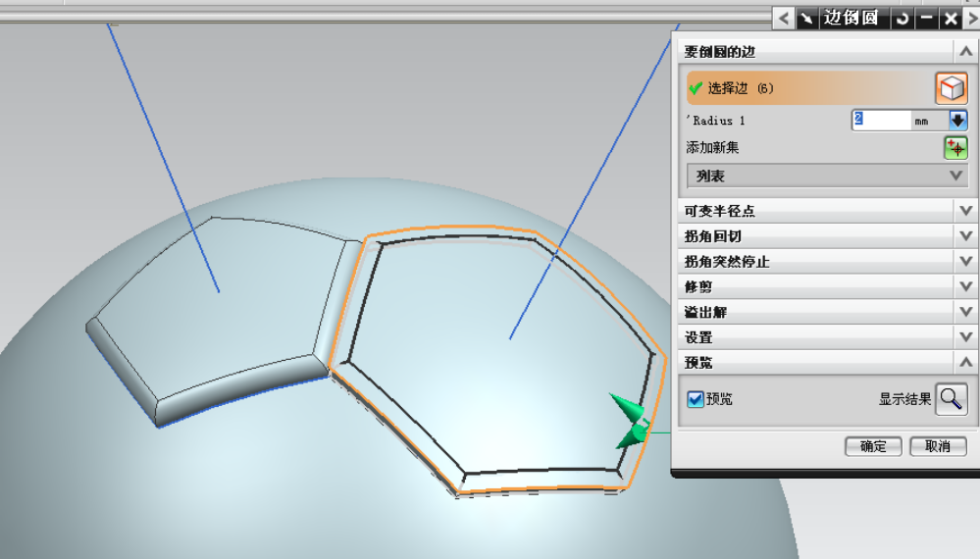
Task: Expand the 溢出解 section
Action: click(965, 312)
